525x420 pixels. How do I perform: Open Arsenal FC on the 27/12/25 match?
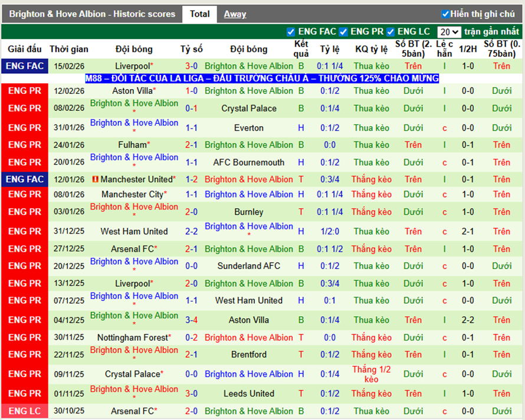[x=134, y=249]
